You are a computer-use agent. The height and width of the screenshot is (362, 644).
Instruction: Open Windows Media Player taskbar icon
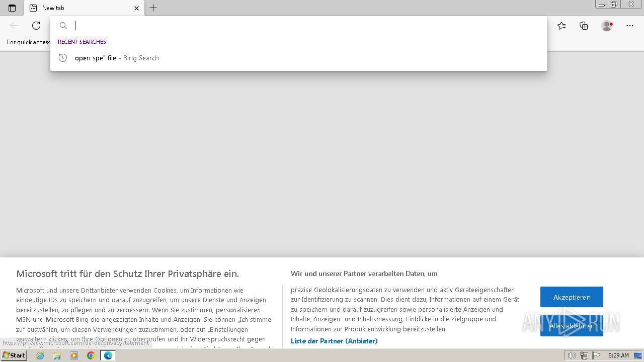pyautogui.click(x=74, y=355)
